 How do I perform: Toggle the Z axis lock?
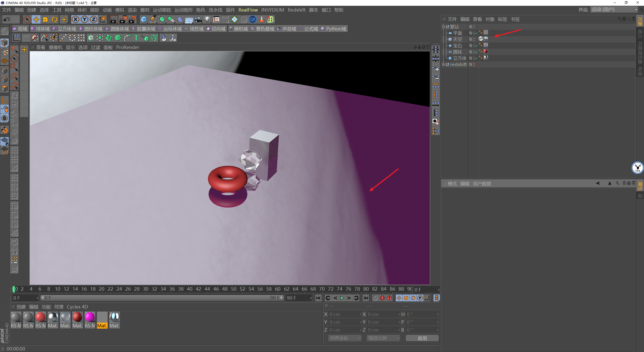(x=93, y=19)
